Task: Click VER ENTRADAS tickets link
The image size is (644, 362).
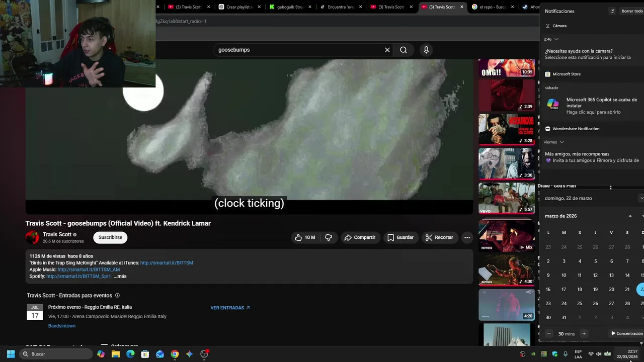Action: (230, 308)
